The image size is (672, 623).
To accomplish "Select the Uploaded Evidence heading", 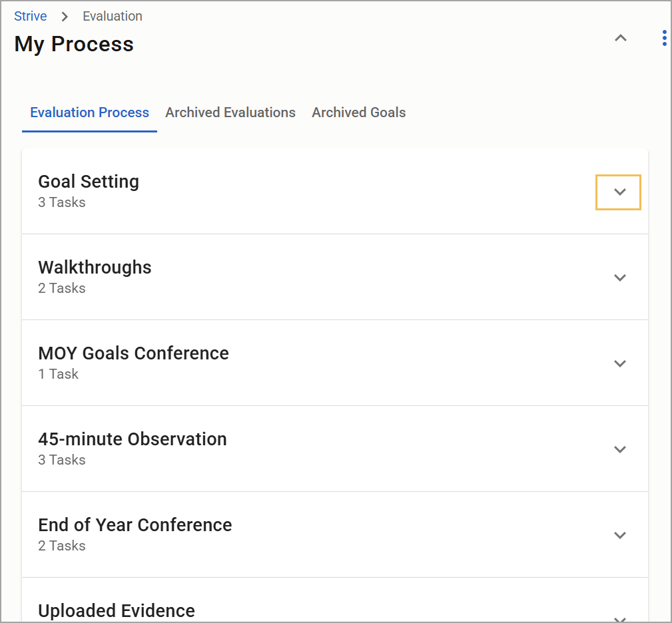I will click(x=117, y=610).
